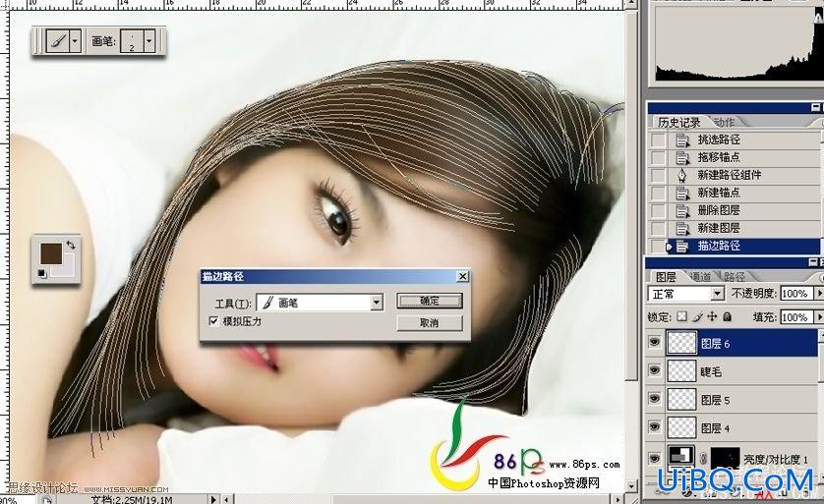Toggle lock all padlock icon
The height and width of the screenshot is (504, 824).
click(728, 316)
